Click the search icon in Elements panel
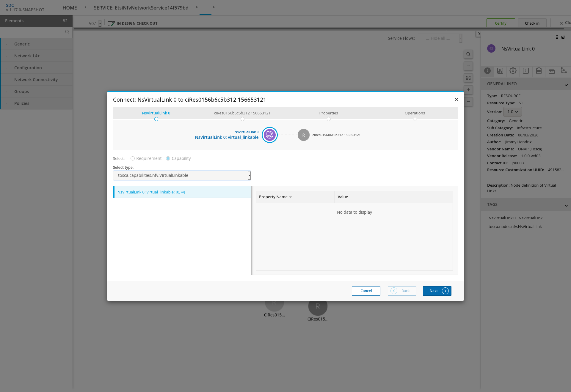The height and width of the screenshot is (392, 571). [x=67, y=32]
